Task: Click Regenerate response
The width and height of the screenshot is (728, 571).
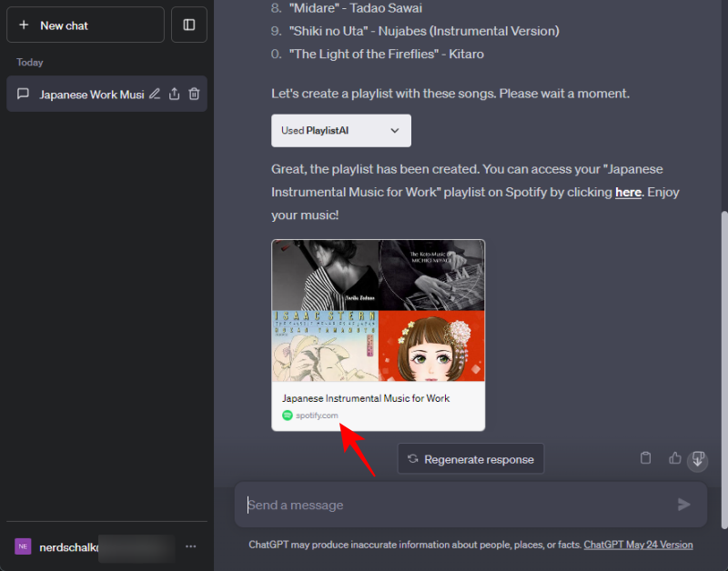Action: pyautogui.click(x=470, y=458)
